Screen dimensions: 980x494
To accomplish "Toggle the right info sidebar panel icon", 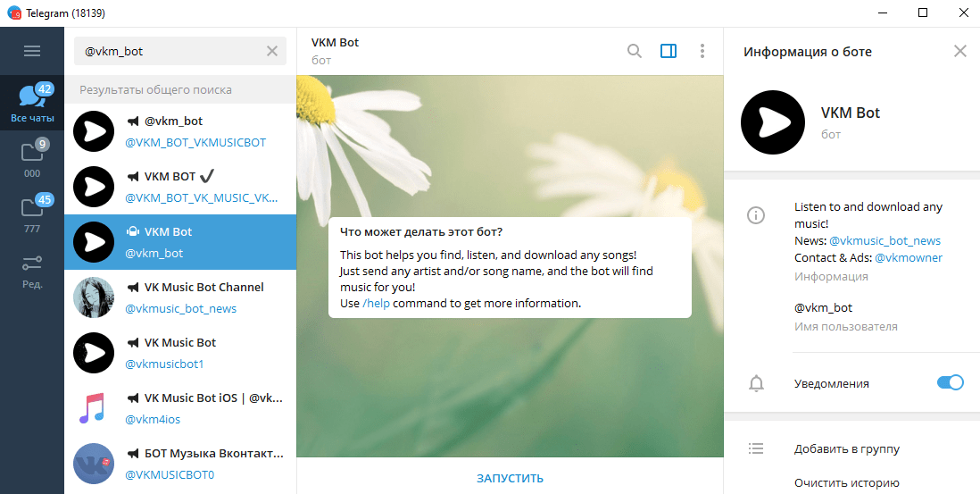I will (x=669, y=51).
